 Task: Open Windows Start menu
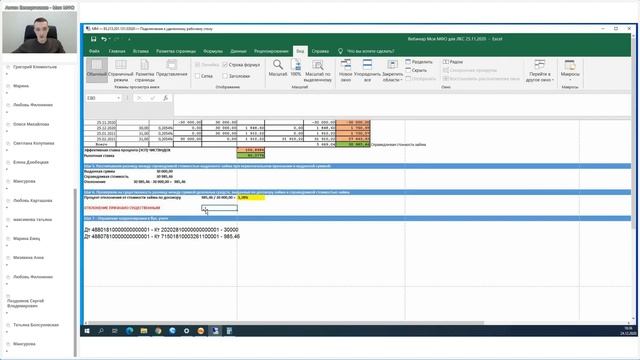[87, 331]
